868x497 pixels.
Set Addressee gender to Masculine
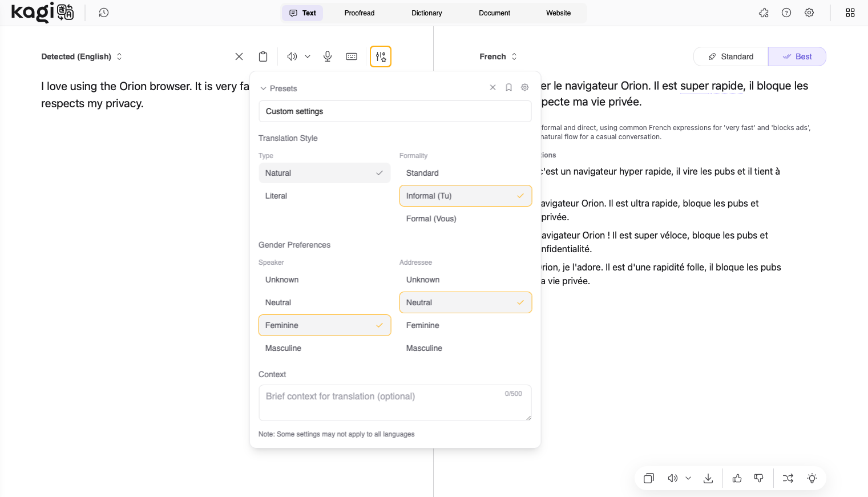click(x=466, y=348)
